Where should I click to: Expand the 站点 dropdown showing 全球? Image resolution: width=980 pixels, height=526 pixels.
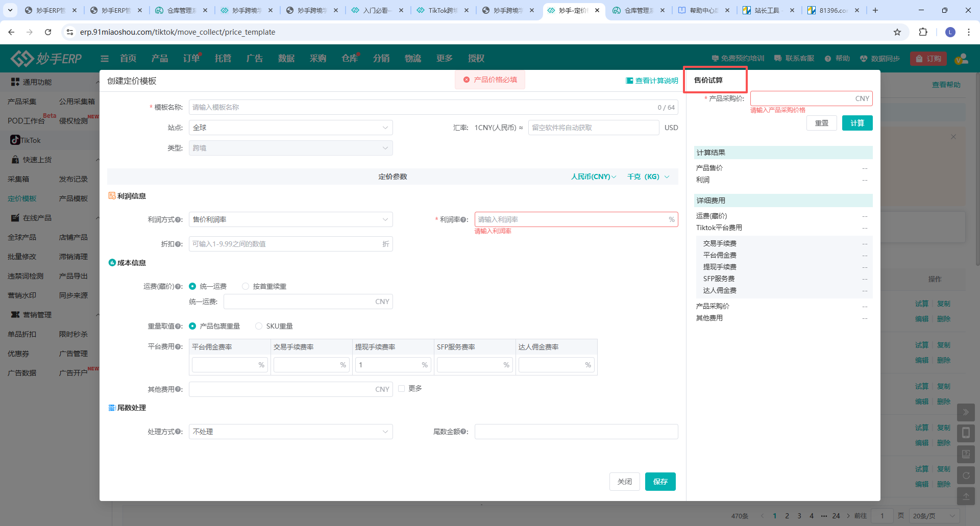[x=290, y=128]
